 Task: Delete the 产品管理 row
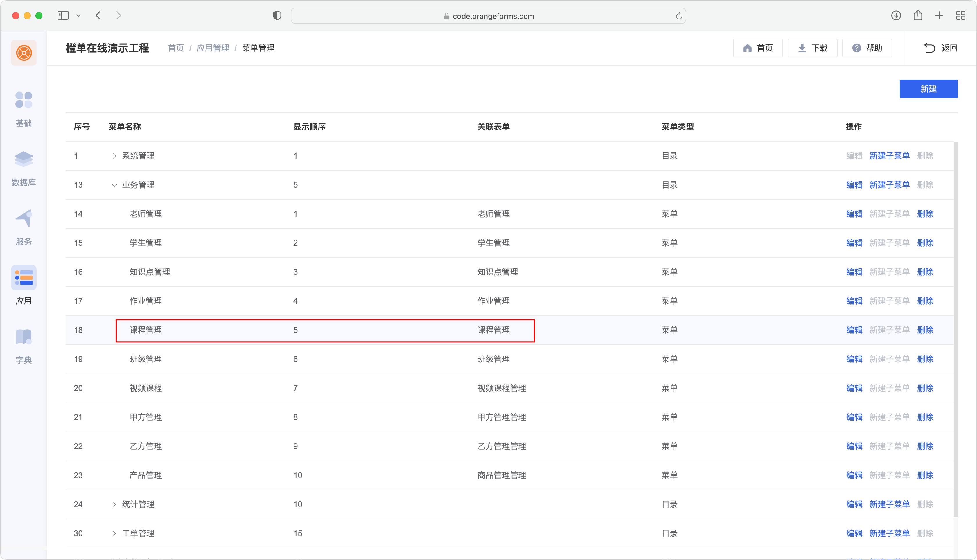[925, 475]
